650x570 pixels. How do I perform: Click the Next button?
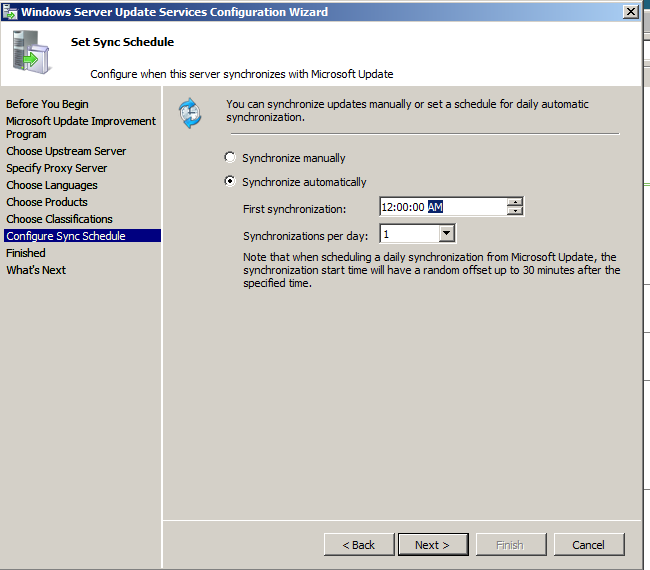click(433, 544)
